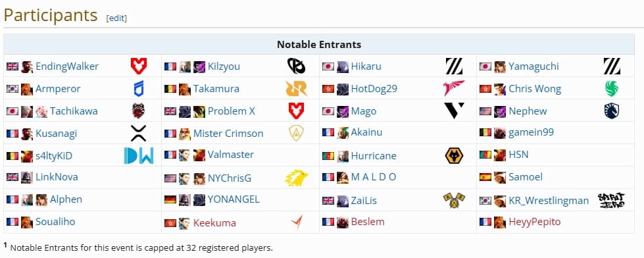Open the Spirit Zero logo by KR_Wrestlingman
Screen dimensions: 644x258
point(612,201)
